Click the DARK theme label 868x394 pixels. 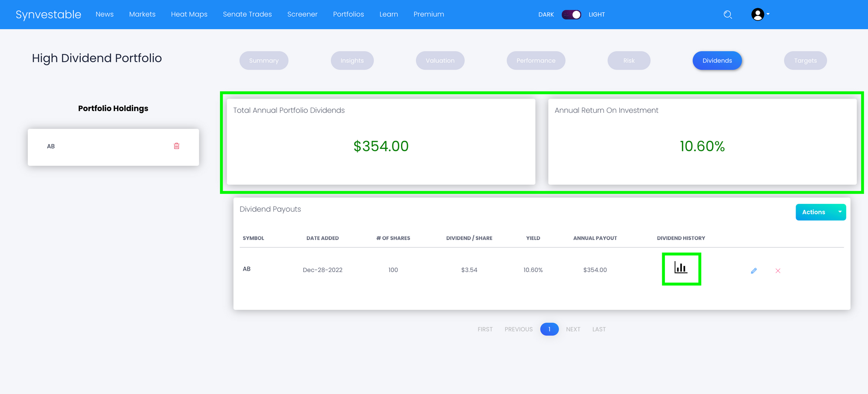coord(546,15)
